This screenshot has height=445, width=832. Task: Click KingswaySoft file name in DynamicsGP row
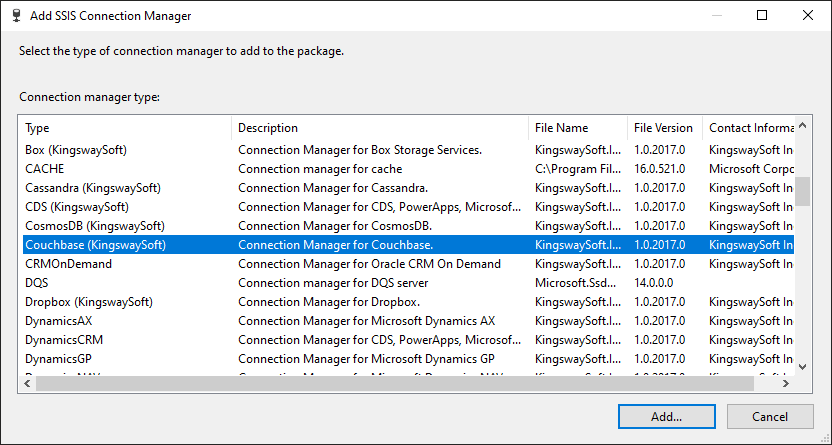click(578, 359)
